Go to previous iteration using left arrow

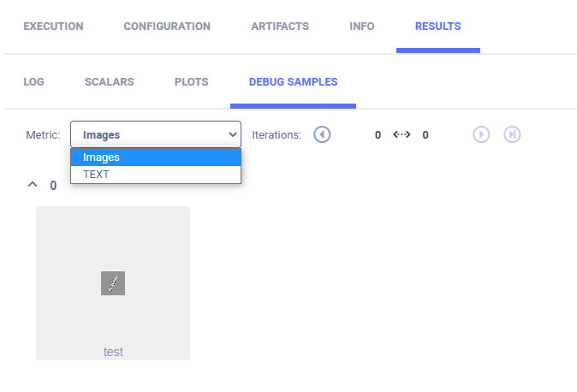(322, 134)
